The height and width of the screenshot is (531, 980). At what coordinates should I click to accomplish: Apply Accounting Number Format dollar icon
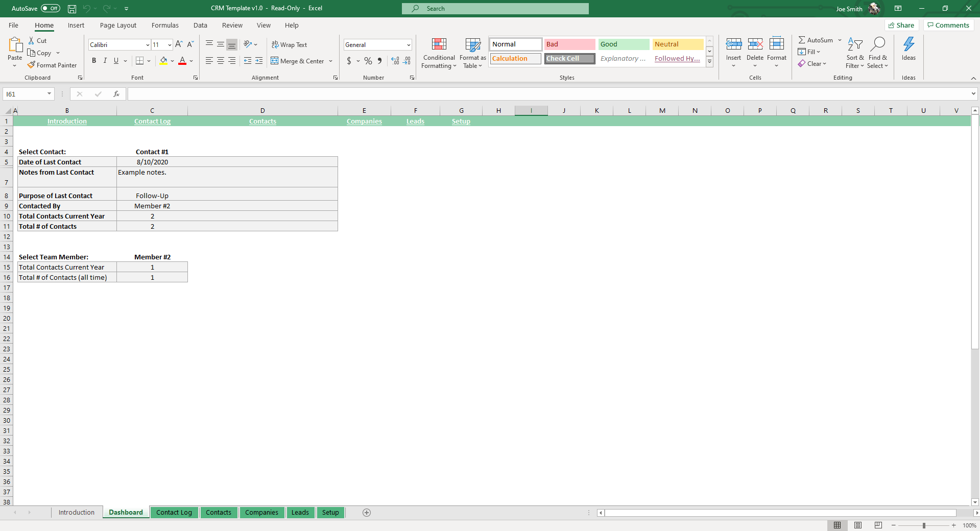click(349, 61)
